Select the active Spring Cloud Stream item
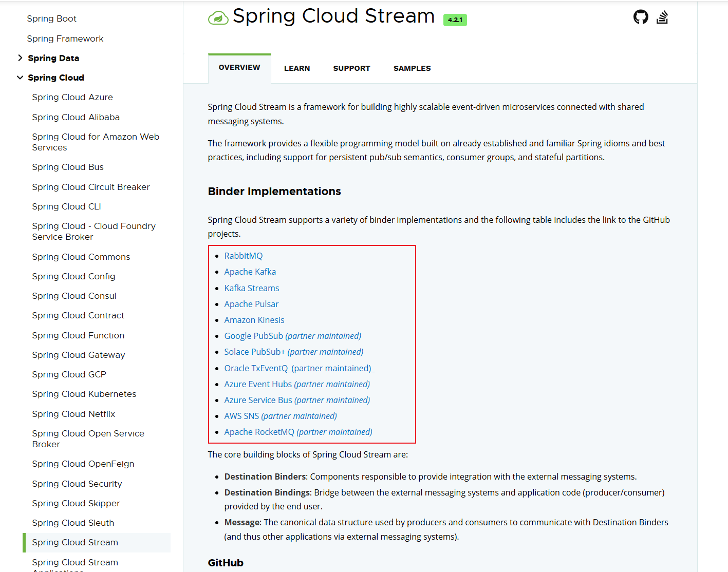This screenshot has width=728, height=572. tap(97, 542)
